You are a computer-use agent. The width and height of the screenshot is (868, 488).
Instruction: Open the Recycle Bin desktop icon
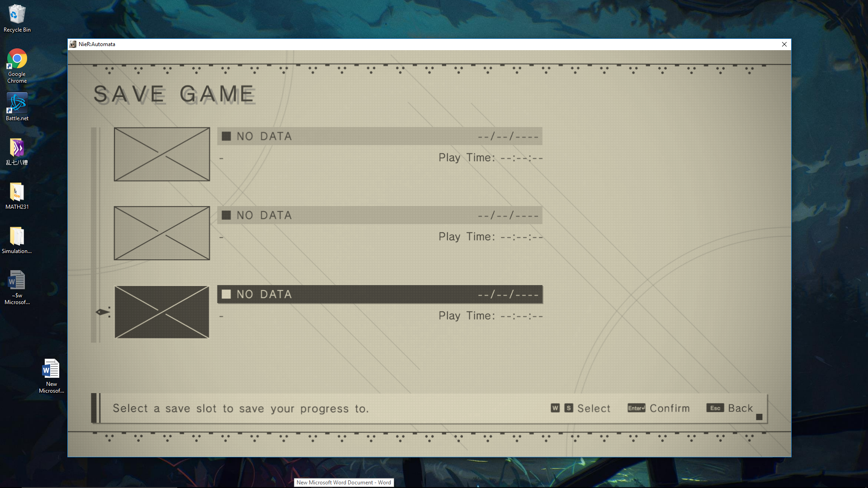17,19
